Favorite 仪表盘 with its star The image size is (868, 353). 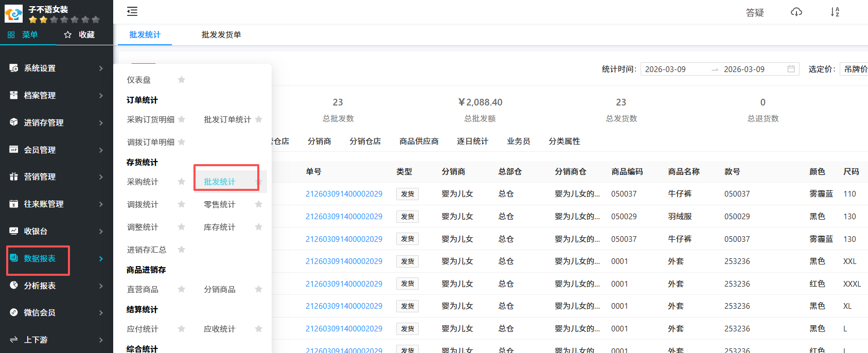(x=181, y=80)
